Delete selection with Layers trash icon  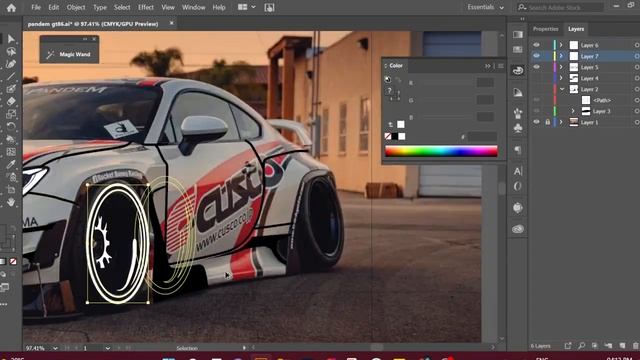pyautogui.click(x=635, y=346)
